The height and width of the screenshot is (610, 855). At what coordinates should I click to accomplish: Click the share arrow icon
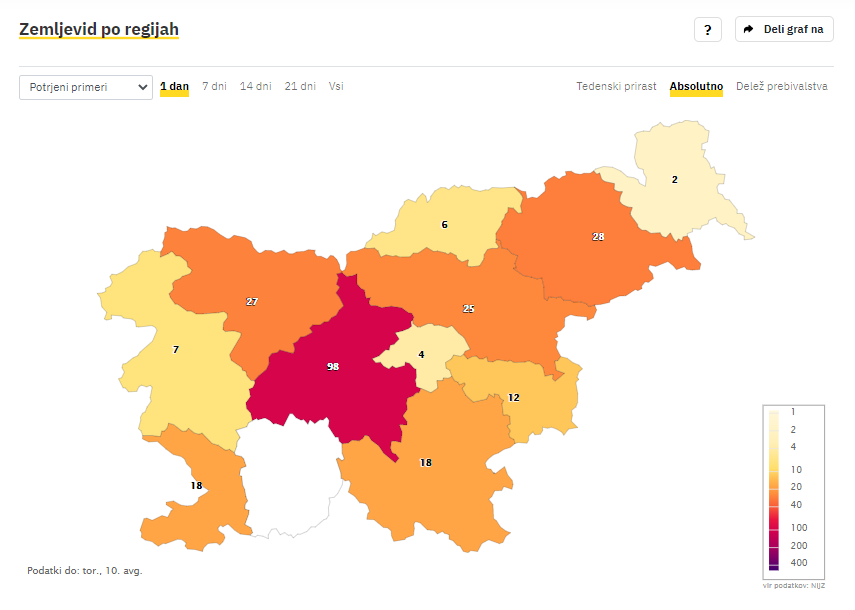coord(749,29)
